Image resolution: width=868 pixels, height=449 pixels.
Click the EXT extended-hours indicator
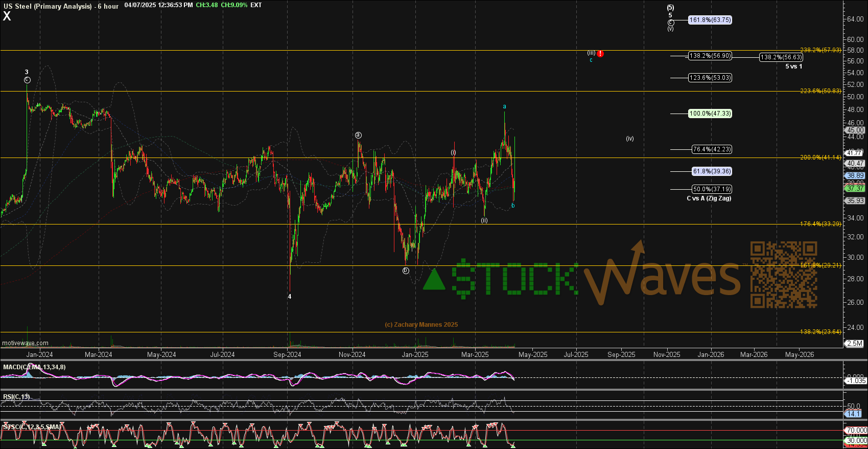tap(256, 5)
